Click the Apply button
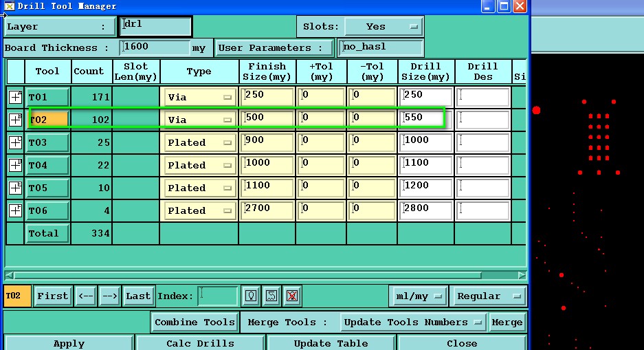Screen dimensions: 644x350 [x=69, y=343]
